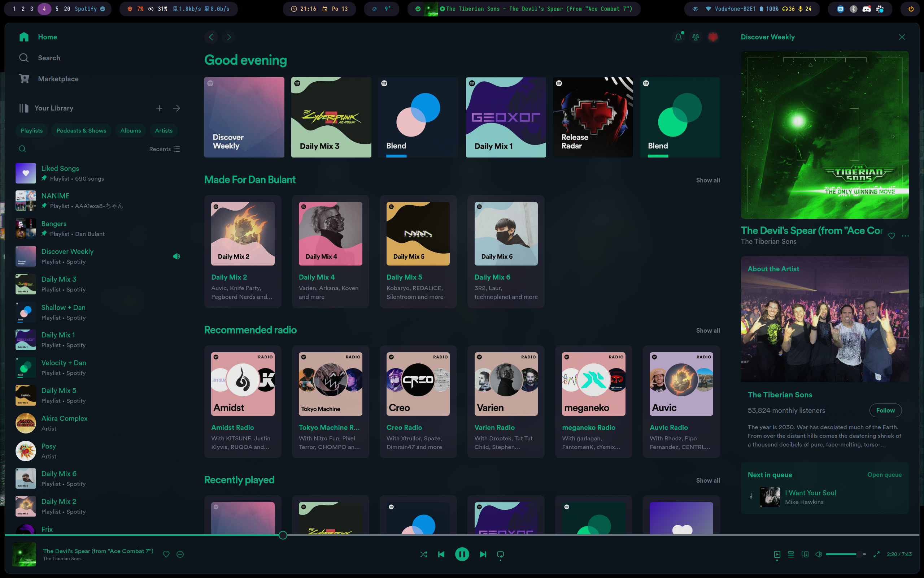Screen dimensions: 924x578
Task: Open the Bangers playlist
Action: (x=99, y=229)
